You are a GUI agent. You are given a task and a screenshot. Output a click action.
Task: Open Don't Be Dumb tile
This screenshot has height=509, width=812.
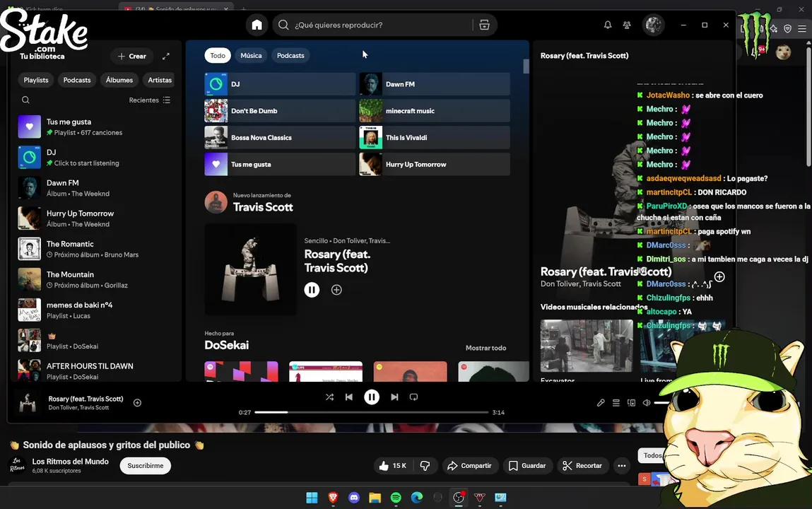tap(280, 111)
